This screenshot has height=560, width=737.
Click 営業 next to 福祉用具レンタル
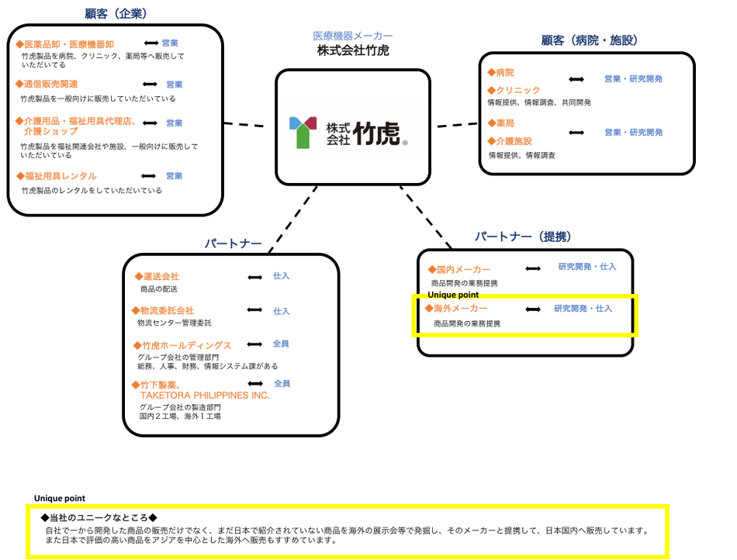175,176
